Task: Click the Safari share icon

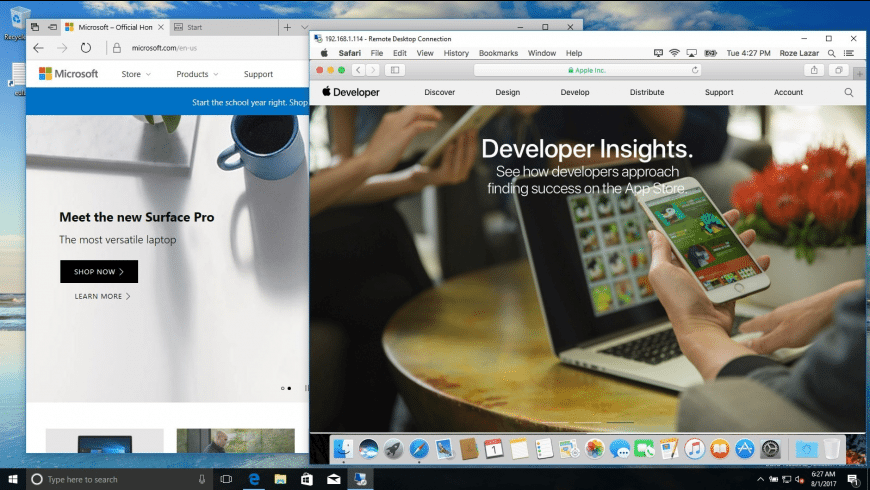Action: 814,70
